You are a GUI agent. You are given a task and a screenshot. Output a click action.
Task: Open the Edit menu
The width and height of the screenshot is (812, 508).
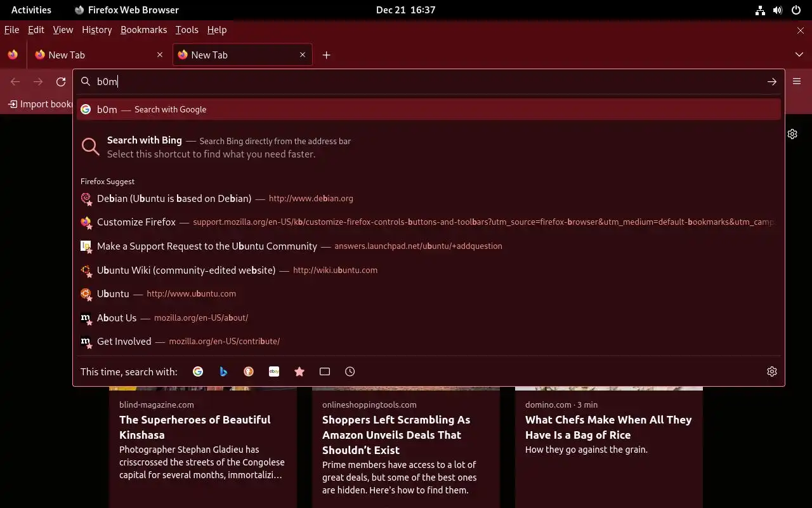pyautogui.click(x=36, y=30)
